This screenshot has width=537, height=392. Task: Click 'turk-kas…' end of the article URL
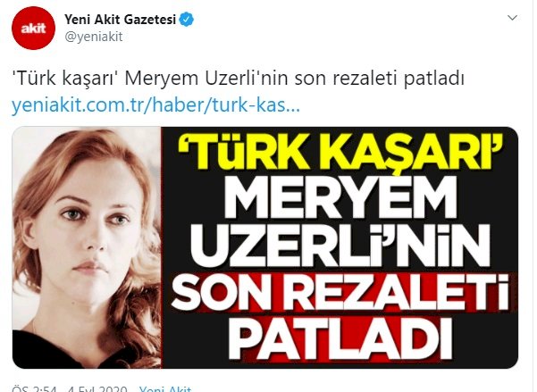[x=256, y=104]
